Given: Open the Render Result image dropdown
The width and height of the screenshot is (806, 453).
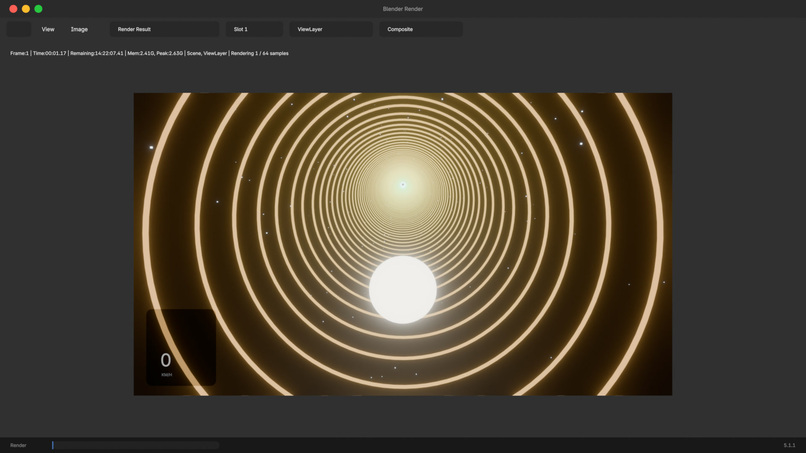Looking at the screenshot, I should pyautogui.click(x=164, y=29).
